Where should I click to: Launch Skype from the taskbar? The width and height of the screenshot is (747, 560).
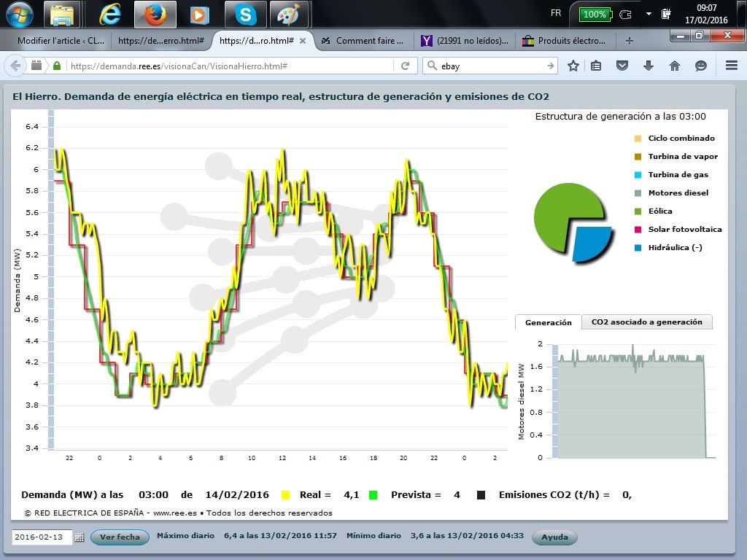click(246, 14)
